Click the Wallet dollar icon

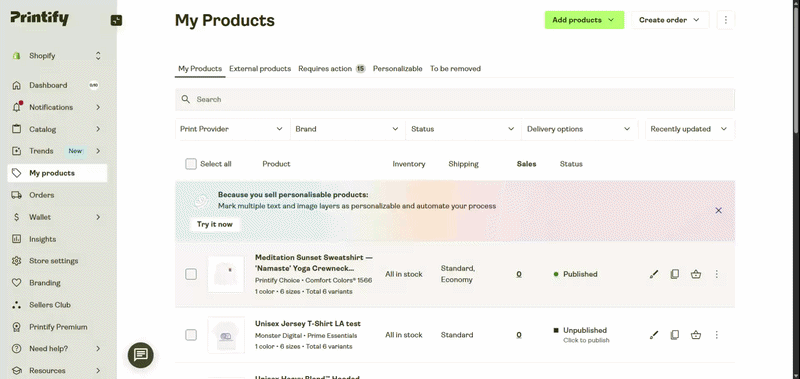pos(16,217)
